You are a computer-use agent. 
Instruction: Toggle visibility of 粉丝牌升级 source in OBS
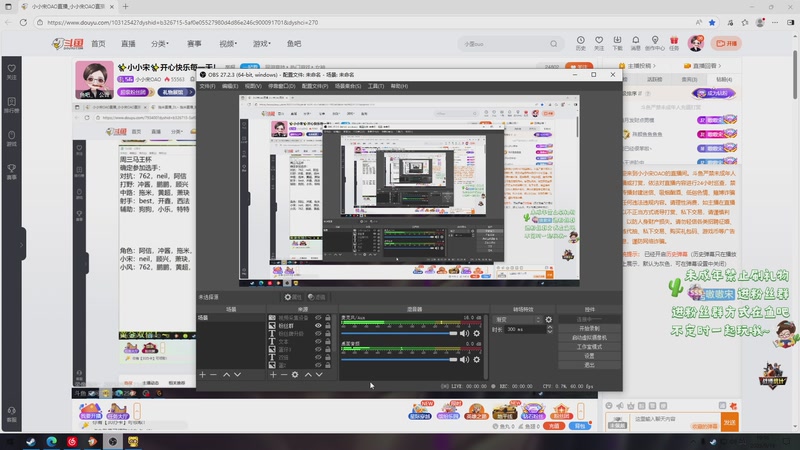[318, 334]
